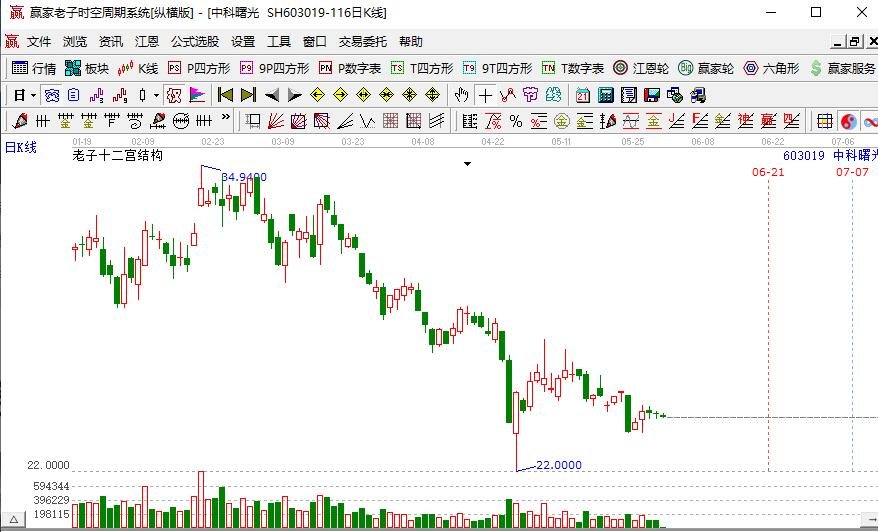Toggle the crosshair cursor tool
The height and width of the screenshot is (532, 878).
(485, 96)
